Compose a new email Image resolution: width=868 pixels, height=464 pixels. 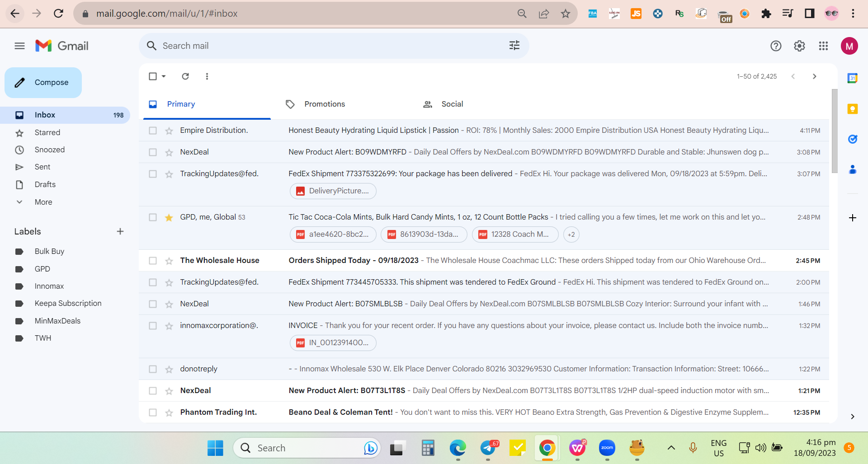point(43,83)
